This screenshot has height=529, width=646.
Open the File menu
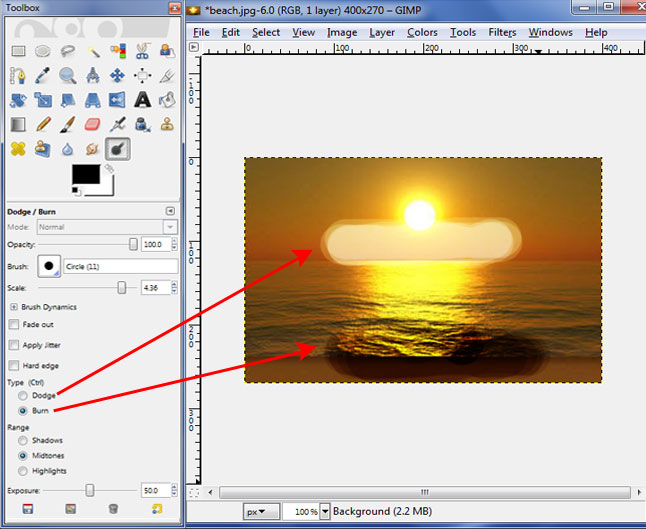201,33
